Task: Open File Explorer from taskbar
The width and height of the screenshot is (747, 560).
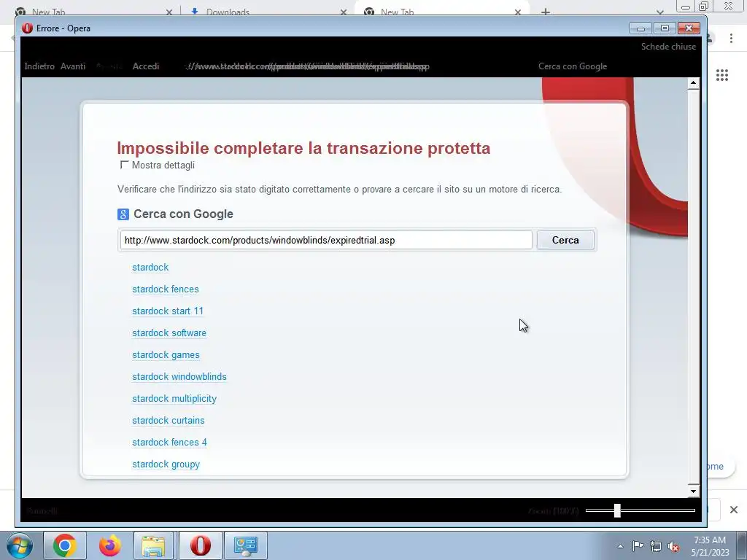Action: (x=153, y=545)
